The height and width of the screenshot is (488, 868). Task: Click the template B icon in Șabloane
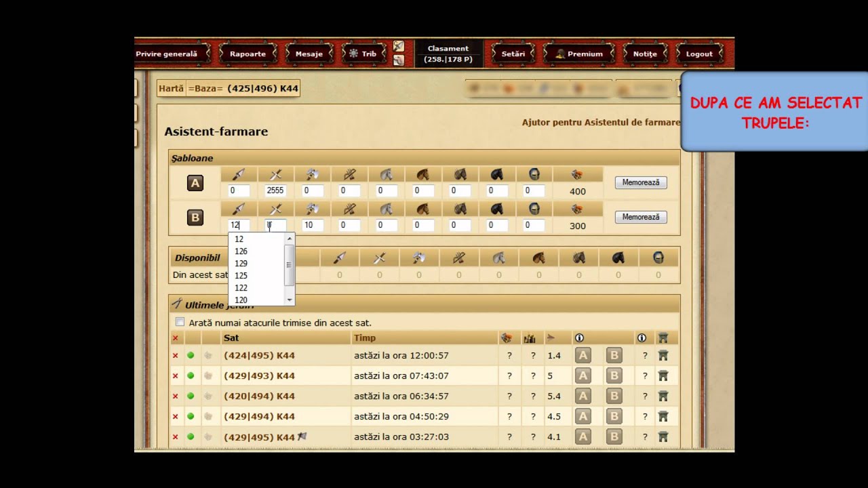point(195,218)
